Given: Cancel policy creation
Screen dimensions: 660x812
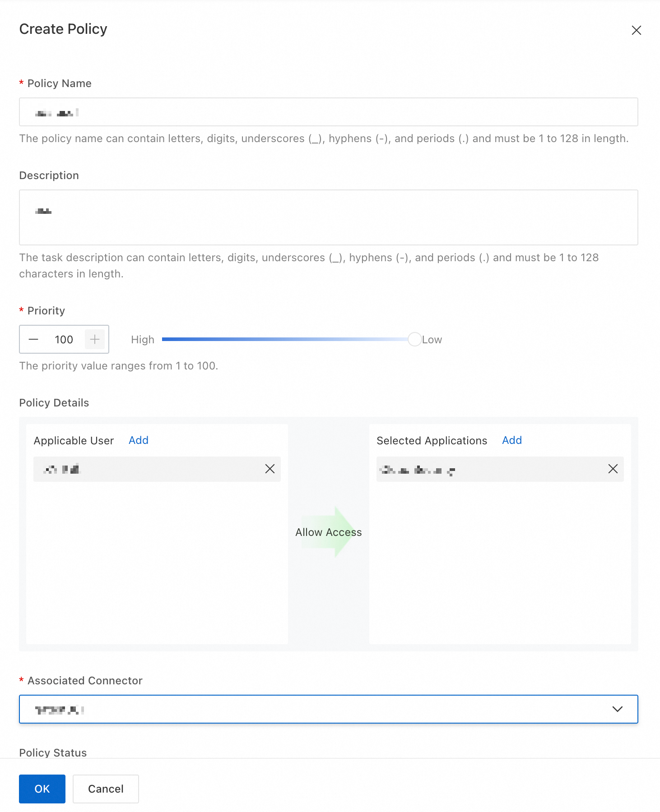Looking at the screenshot, I should coord(106,789).
